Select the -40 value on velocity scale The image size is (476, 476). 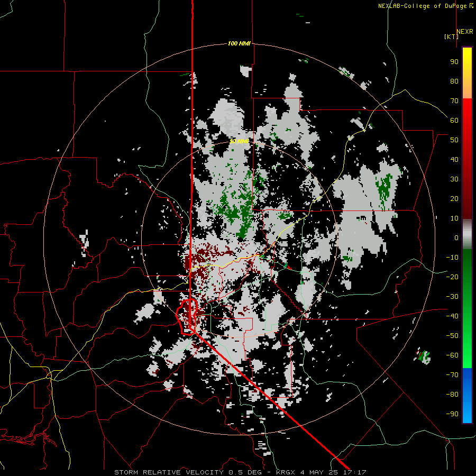click(x=452, y=316)
